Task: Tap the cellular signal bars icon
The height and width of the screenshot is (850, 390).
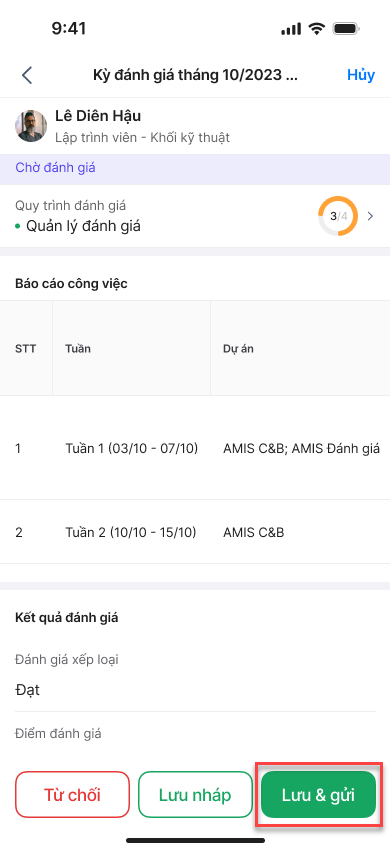Action: click(291, 29)
